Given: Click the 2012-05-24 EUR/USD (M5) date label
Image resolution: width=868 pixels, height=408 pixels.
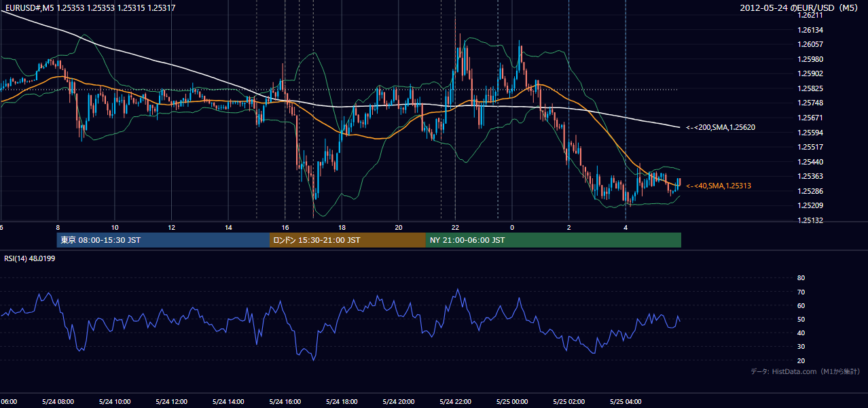Looking at the screenshot, I should (799, 7).
